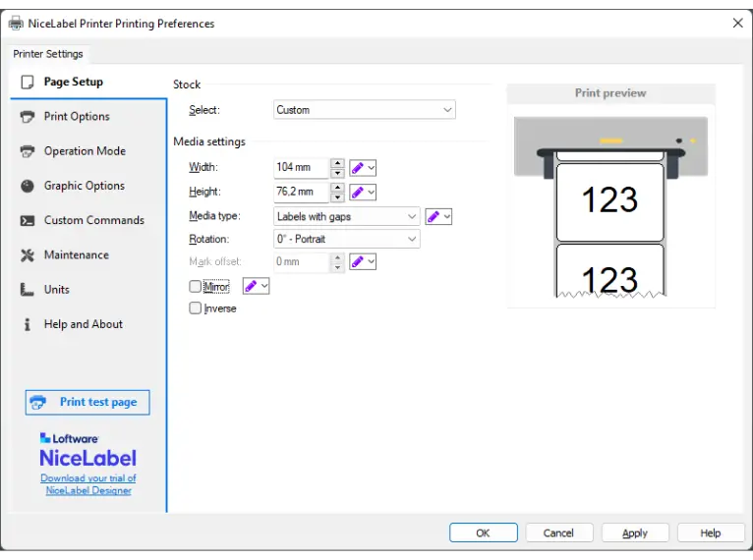Increase Width using the up stepper arrow
The image size is (753, 560).
(337, 163)
